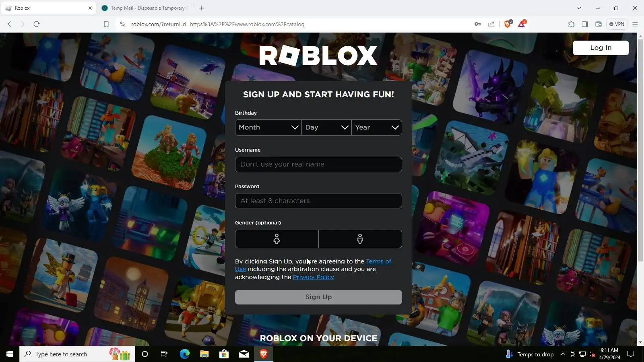
Task: Open Cortana circle icon
Action: (145, 354)
